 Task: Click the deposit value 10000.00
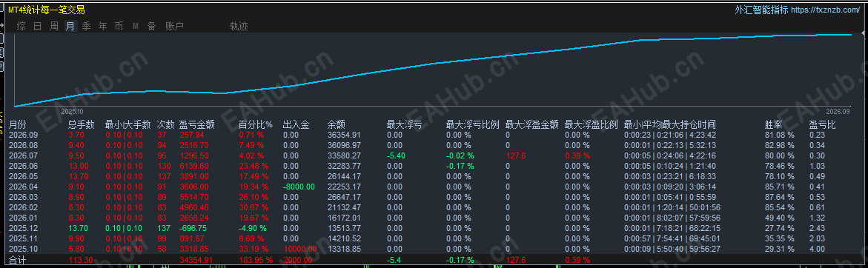[299, 249]
